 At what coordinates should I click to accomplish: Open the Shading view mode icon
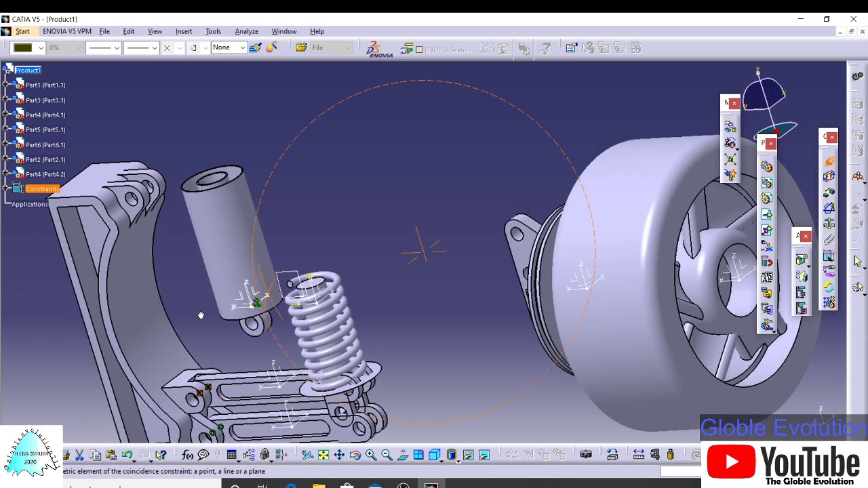[x=452, y=455]
